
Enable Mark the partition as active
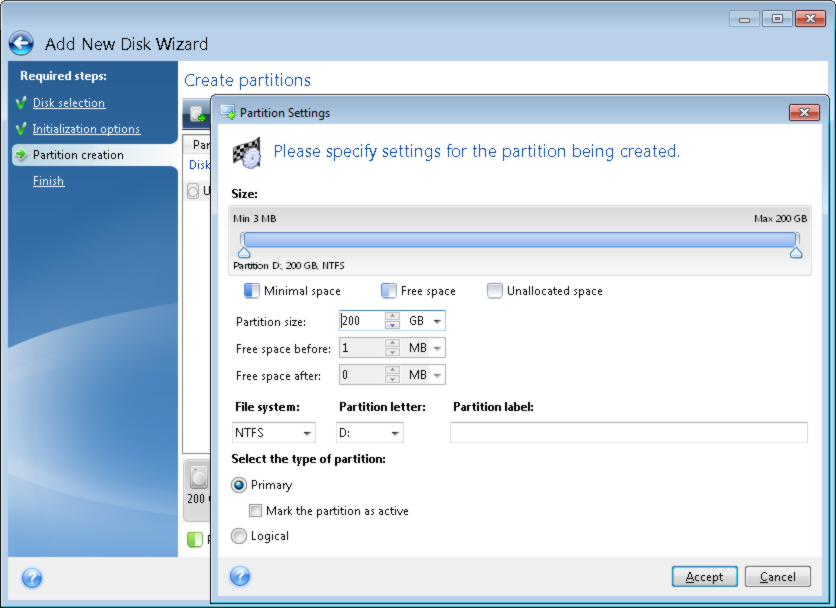tap(256, 511)
